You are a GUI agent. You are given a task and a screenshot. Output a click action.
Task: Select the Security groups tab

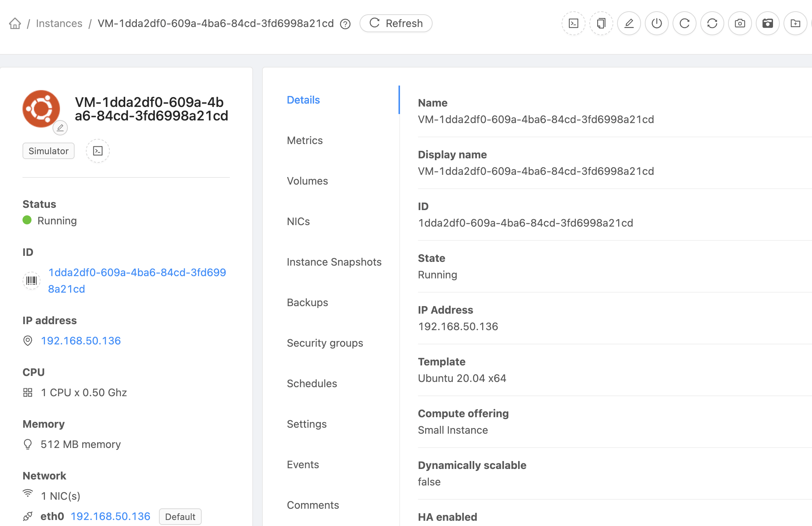[x=325, y=343]
